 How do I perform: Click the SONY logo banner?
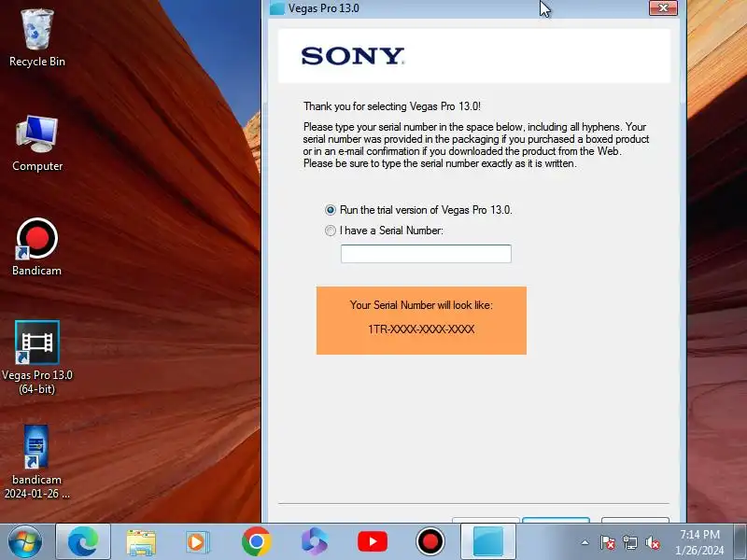(474, 56)
